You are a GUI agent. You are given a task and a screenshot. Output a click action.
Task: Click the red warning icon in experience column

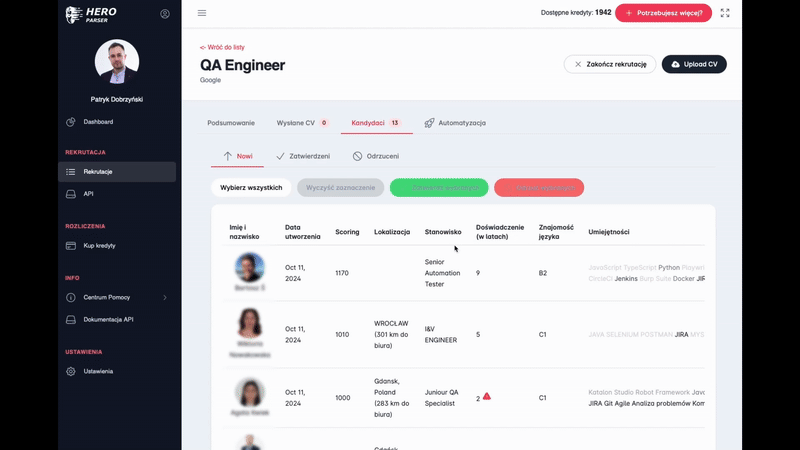point(487,397)
